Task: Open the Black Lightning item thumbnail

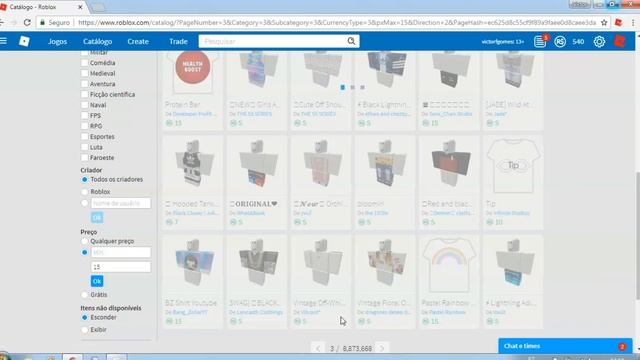Action: point(385,72)
